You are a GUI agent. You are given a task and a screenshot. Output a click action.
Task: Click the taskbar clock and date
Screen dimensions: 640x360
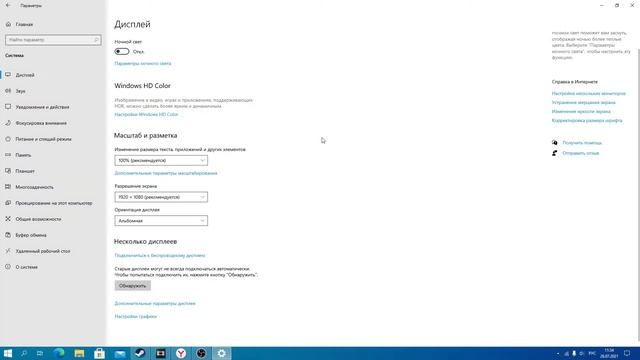(609, 353)
